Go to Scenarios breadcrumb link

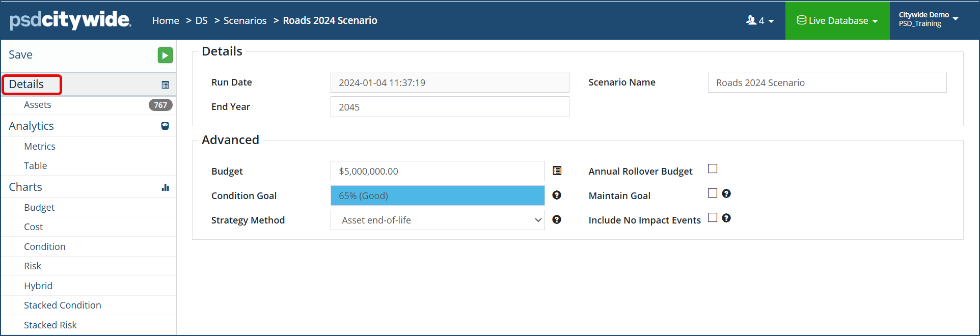point(245,21)
